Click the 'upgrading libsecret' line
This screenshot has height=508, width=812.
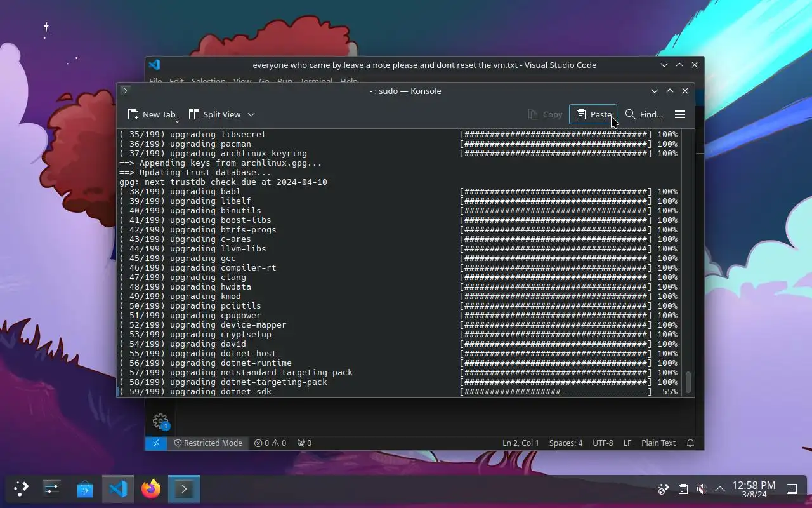click(193, 135)
